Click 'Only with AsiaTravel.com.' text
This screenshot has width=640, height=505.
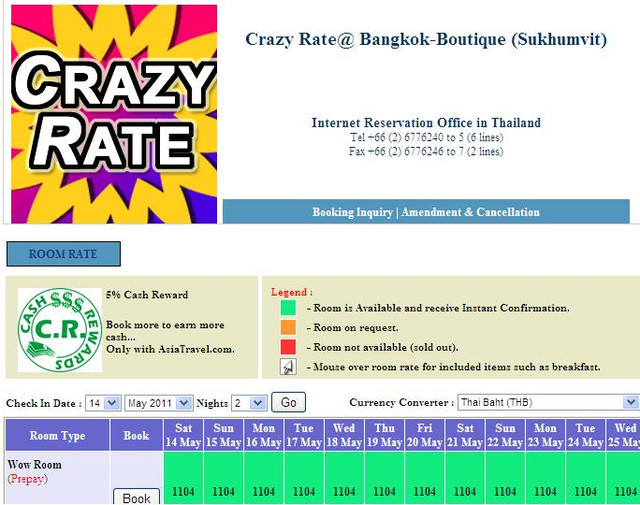coord(170,349)
